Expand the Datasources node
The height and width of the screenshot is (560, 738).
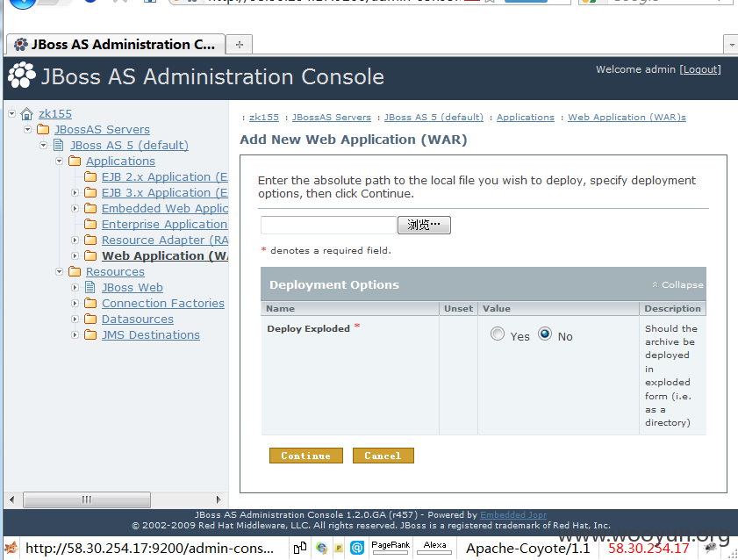(x=75, y=319)
